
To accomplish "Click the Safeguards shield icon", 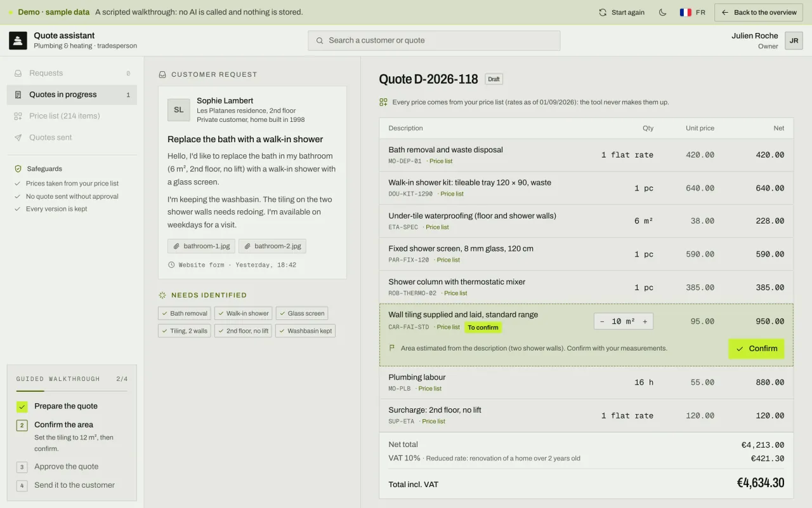I will coord(18,169).
